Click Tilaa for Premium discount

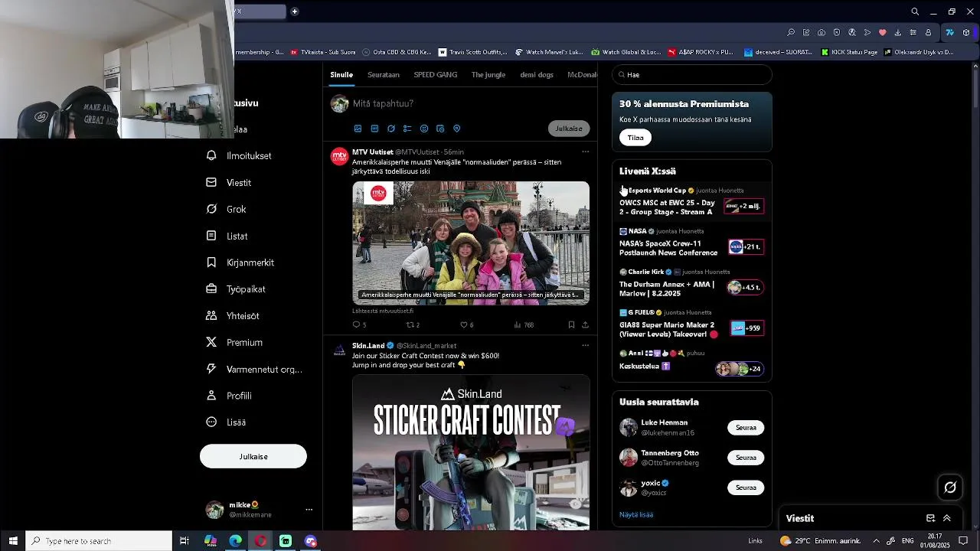(635, 138)
